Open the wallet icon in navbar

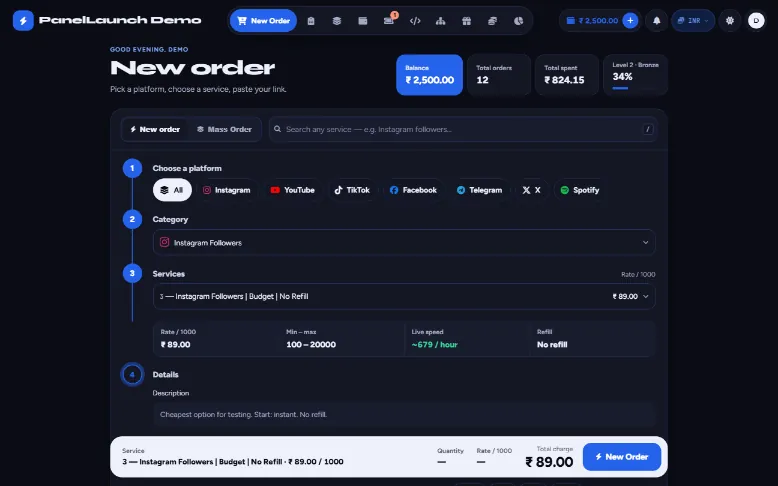[x=363, y=21]
